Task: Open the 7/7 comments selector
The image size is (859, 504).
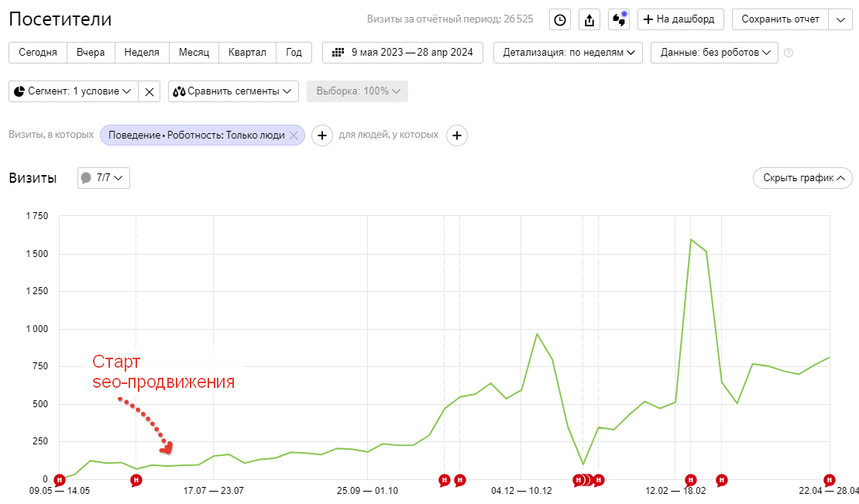Action: click(x=103, y=177)
